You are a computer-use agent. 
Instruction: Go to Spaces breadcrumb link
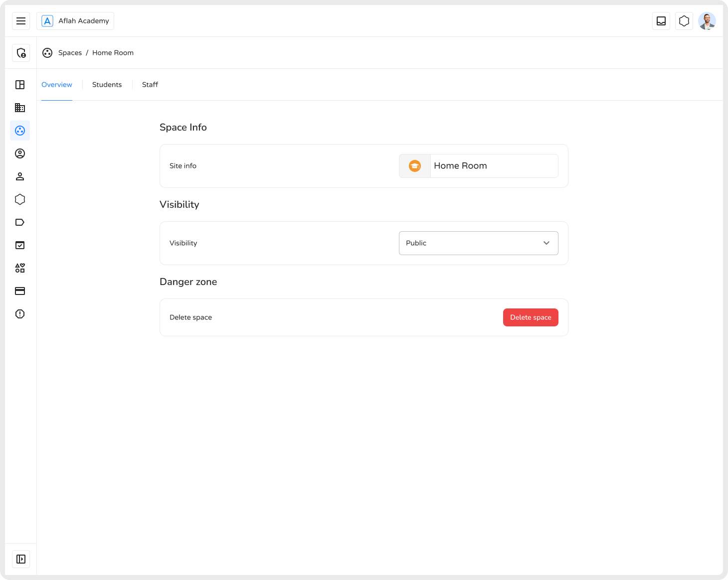pos(70,53)
